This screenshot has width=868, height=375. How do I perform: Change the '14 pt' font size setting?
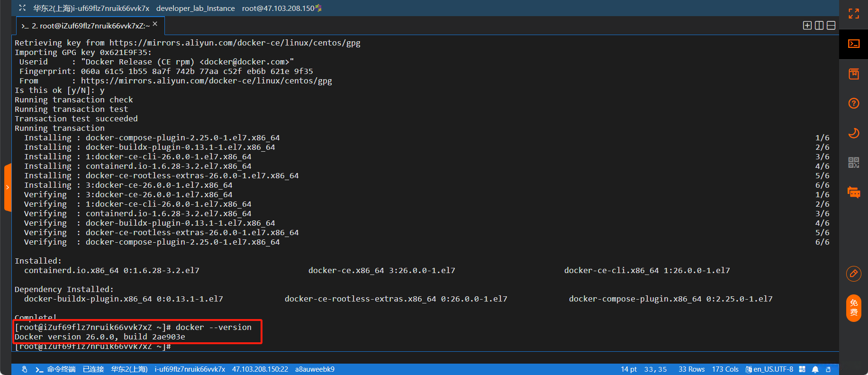(629, 369)
